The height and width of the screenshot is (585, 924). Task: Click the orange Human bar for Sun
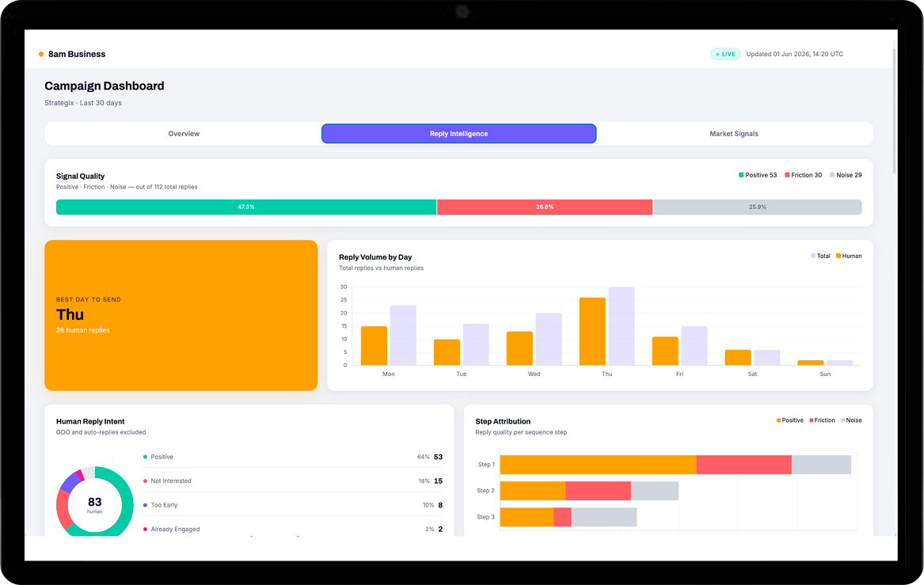coord(810,363)
